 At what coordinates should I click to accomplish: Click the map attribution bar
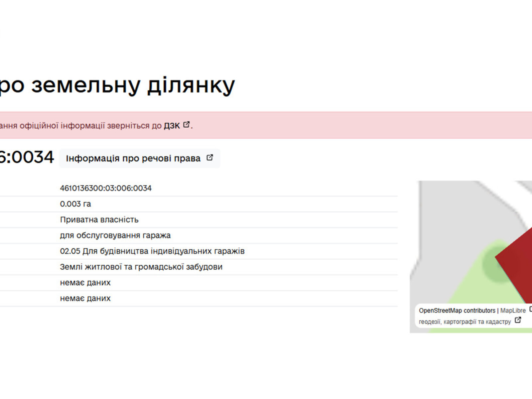point(472,315)
